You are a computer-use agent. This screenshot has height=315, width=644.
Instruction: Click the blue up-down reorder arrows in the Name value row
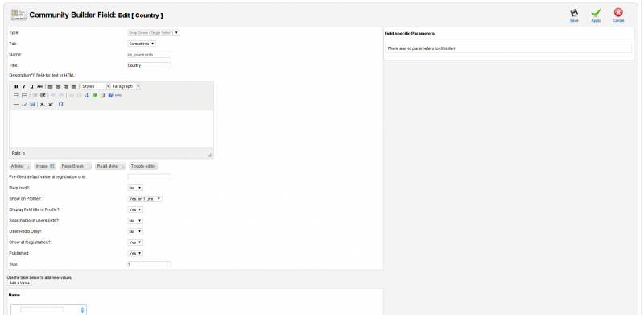point(83,310)
